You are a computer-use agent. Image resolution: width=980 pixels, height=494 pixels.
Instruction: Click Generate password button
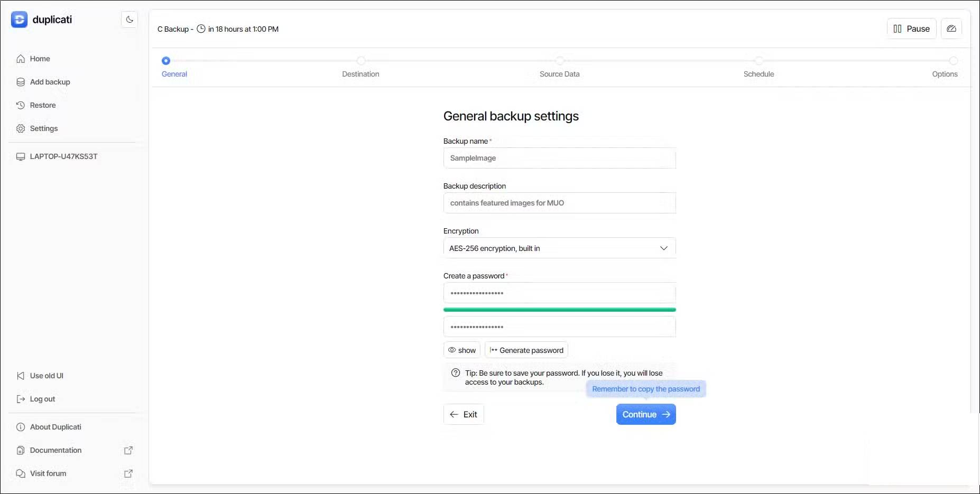(526, 350)
